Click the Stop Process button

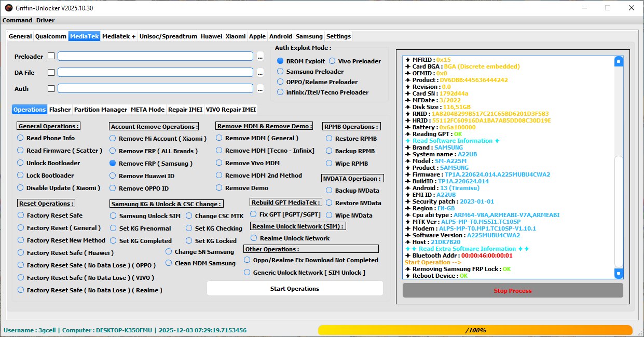(513, 291)
